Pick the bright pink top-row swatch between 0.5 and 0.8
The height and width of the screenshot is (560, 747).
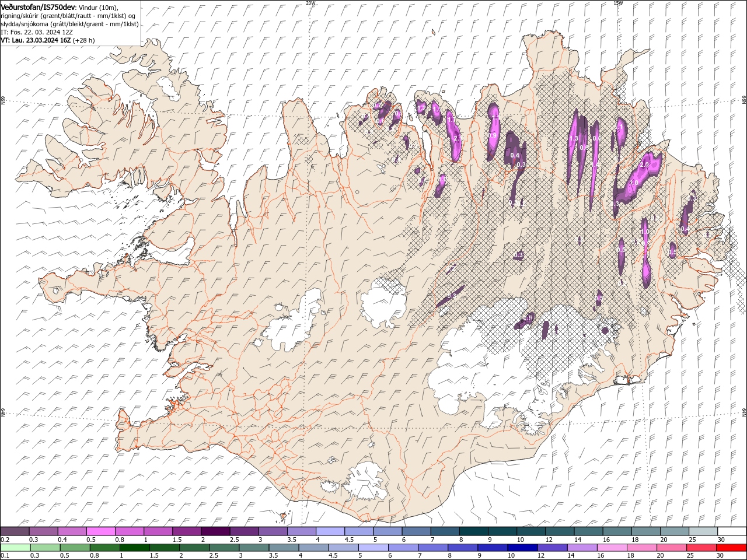tap(100, 531)
